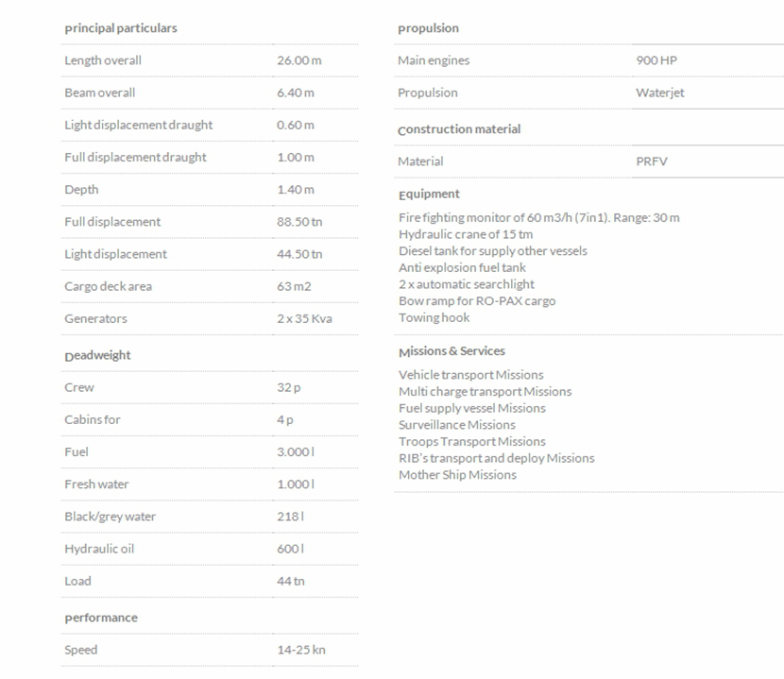Select the Cargo deck area value 63 m2
Screen dimensions: 784x679
[x=294, y=286]
